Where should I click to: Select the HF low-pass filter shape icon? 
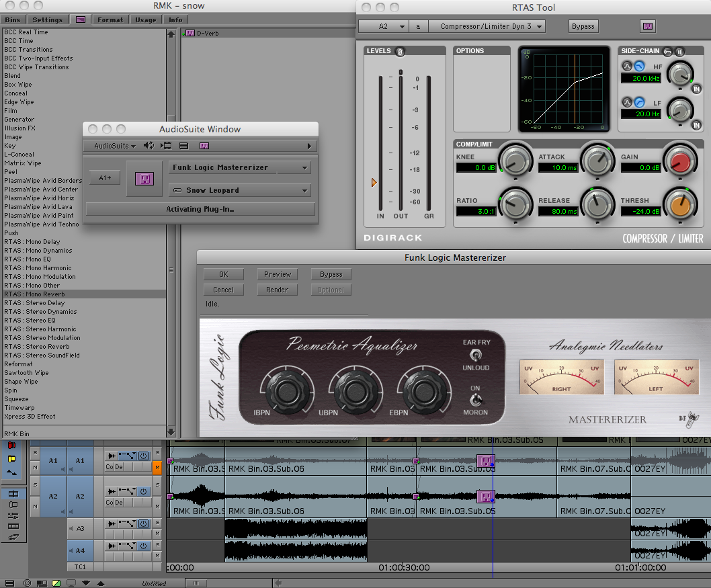click(639, 66)
